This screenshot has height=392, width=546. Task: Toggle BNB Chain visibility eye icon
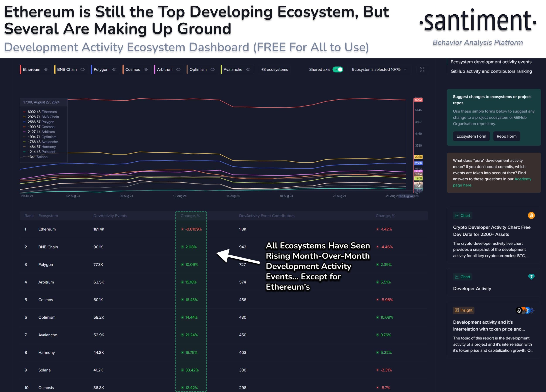click(x=83, y=69)
